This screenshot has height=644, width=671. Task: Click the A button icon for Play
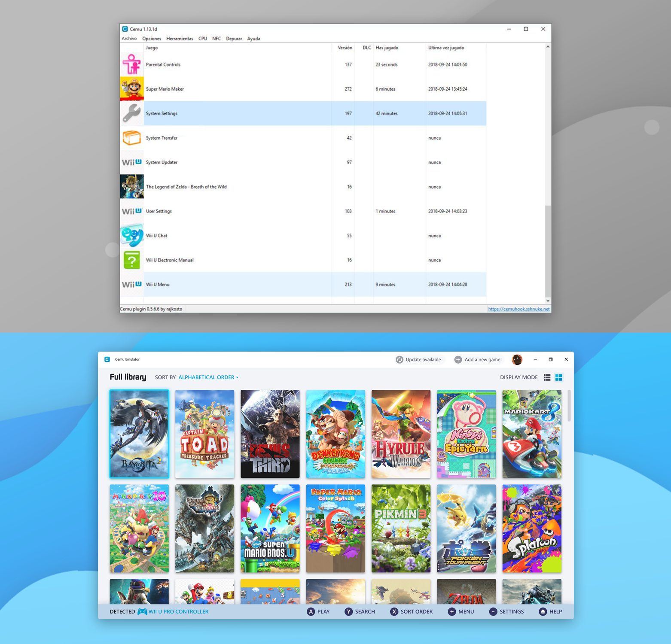pos(311,612)
